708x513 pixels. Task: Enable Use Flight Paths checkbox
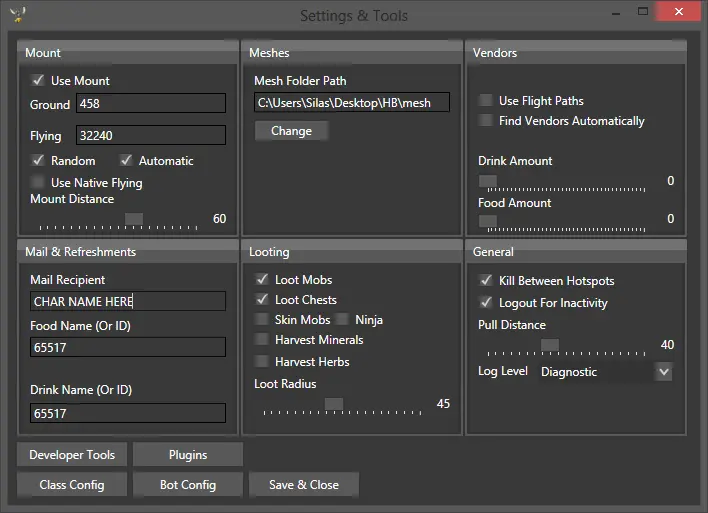[487, 101]
